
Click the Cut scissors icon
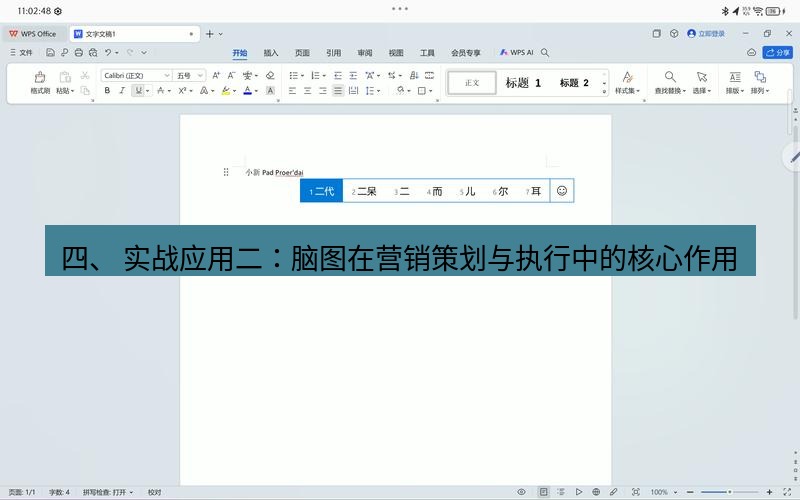(x=85, y=76)
